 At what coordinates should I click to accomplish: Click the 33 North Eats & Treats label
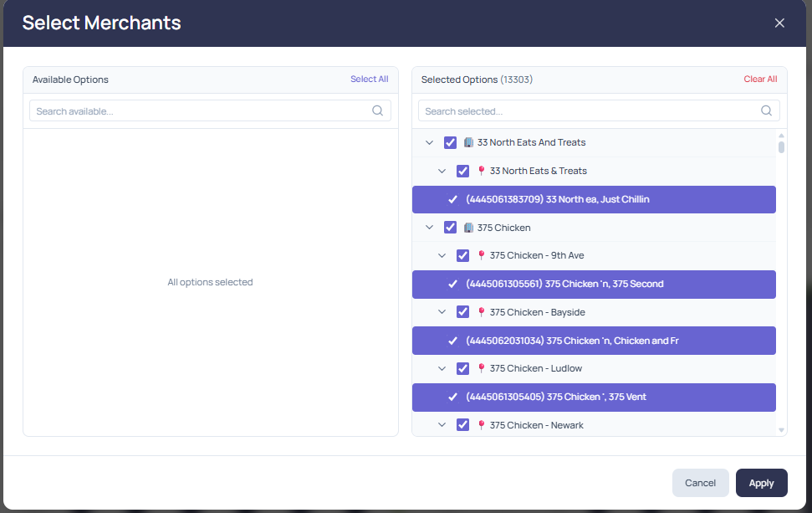point(539,171)
